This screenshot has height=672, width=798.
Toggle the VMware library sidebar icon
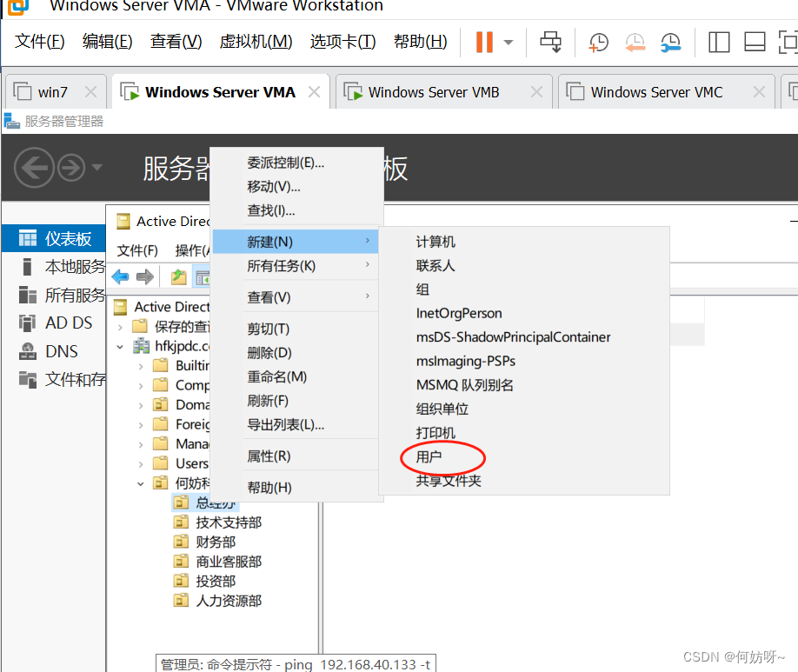pos(719,42)
